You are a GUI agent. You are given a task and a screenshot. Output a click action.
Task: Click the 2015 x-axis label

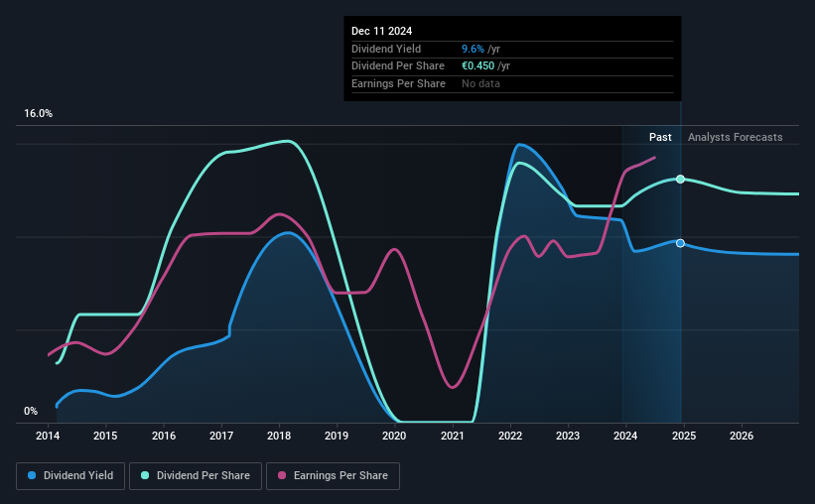click(105, 436)
